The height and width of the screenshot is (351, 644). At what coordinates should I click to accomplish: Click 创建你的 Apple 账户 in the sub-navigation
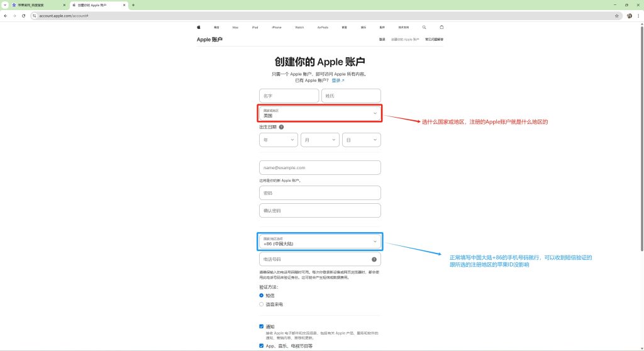[405, 40]
